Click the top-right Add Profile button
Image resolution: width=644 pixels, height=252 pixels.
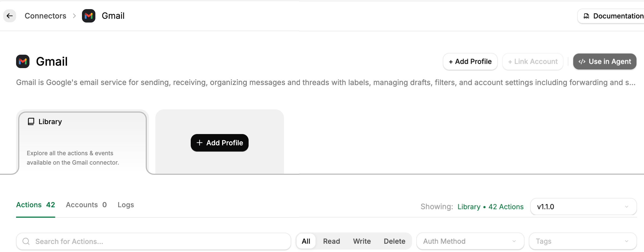[470, 62]
